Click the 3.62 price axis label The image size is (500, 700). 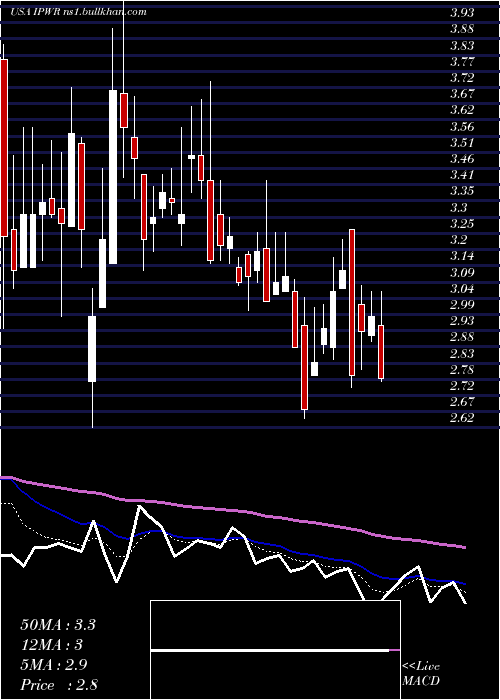click(462, 110)
